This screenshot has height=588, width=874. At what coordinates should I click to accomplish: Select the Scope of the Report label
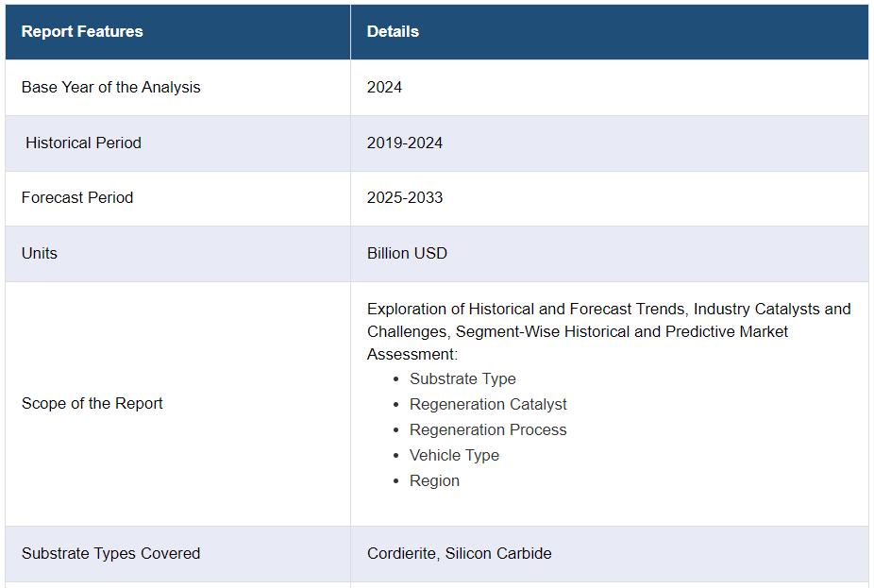pos(92,403)
